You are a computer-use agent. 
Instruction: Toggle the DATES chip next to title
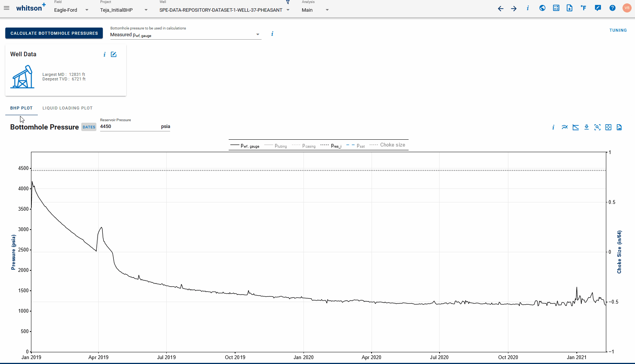click(x=89, y=127)
